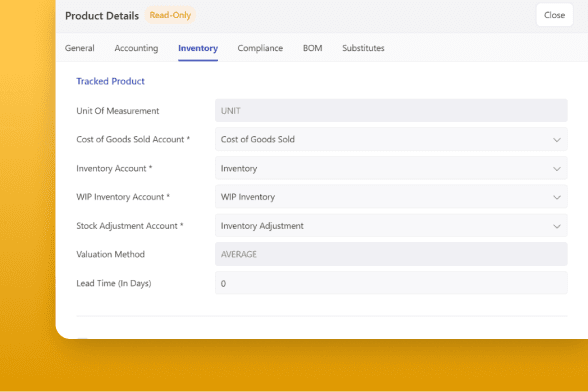The image size is (588, 392).
Task: View the Substitutes tab
Action: click(x=363, y=48)
